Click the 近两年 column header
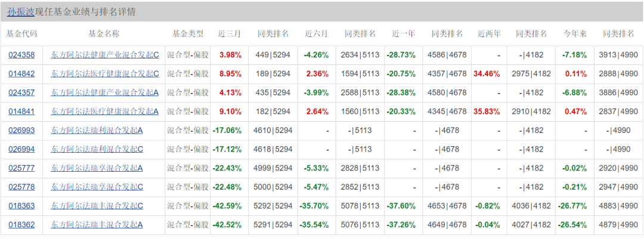The image size is (644, 241). pyautogui.click(x=489, y=33)
